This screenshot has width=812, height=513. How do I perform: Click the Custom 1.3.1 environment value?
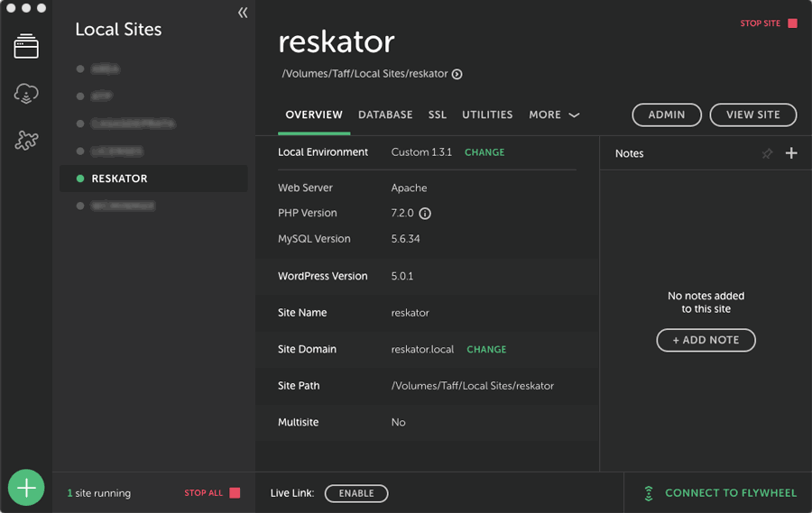tap(421, 152)
